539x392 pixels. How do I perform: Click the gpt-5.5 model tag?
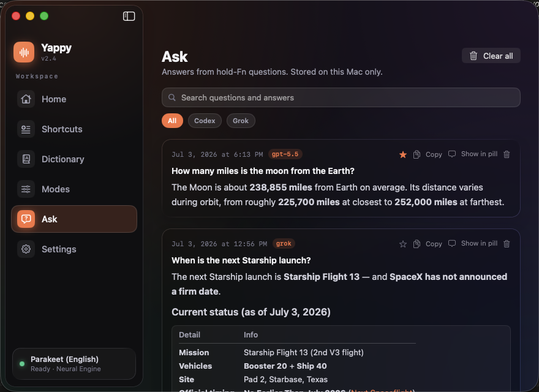pos(285,154)
